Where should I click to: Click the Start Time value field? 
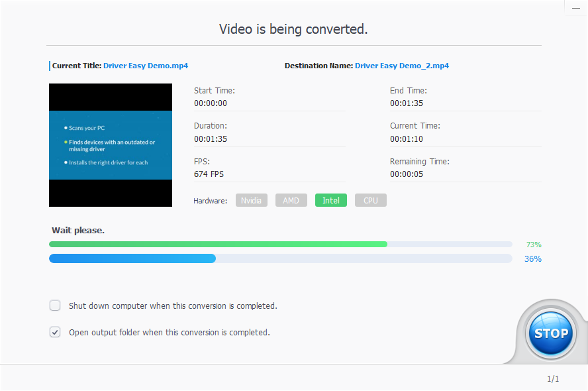(211, 103)
